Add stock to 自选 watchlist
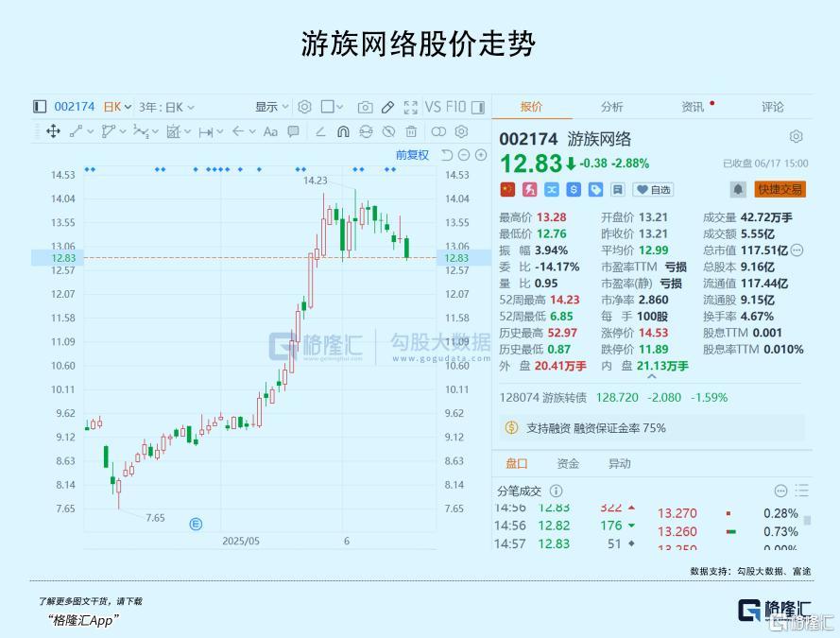 pos(653,190)
